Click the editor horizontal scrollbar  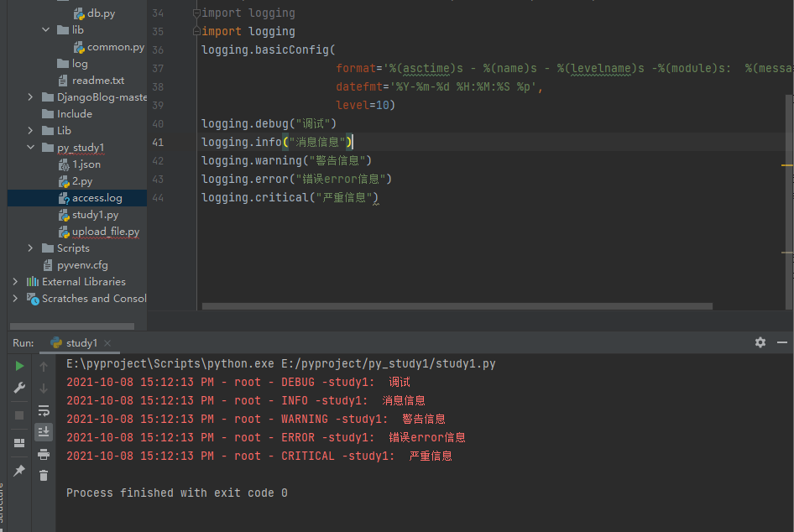(x=457, y=306)
